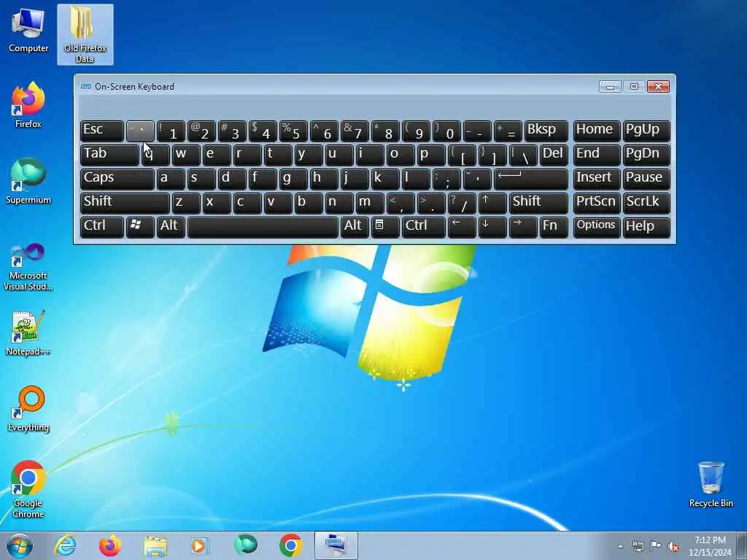Viewport: 747px width, 560px height.
Task: Toggle the Caps lock key
Action: coord(117,179)
